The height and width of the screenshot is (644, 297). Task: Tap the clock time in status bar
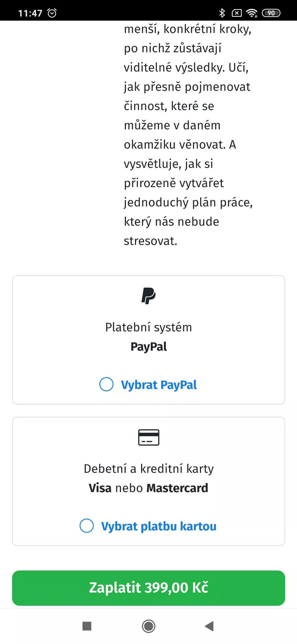click(30, 13)
